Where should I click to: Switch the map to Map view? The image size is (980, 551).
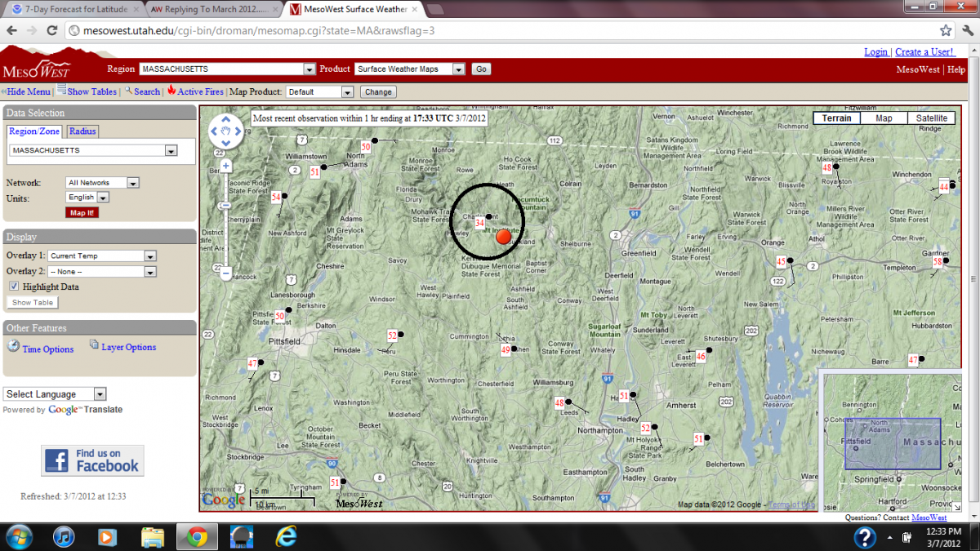(x=884, y=118)
